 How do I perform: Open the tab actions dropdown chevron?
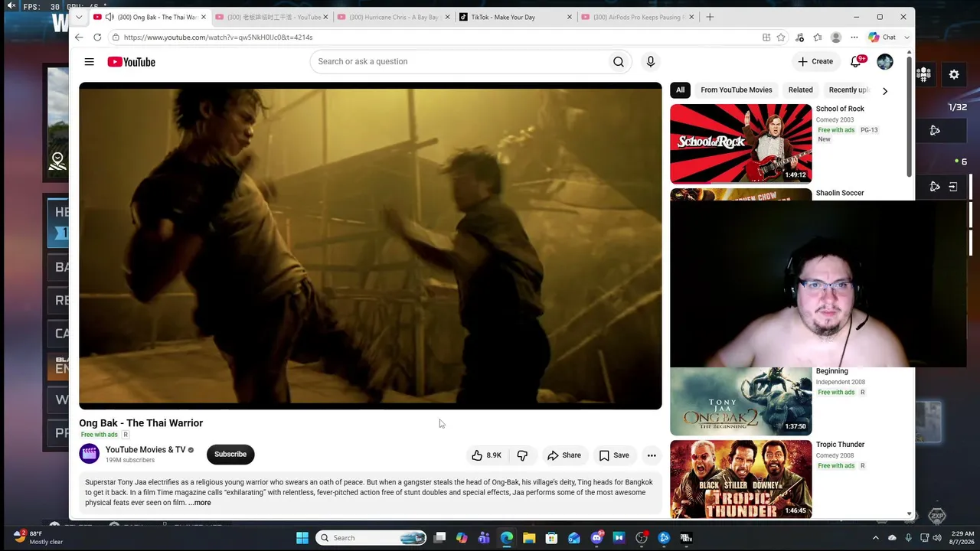pyautogui.click(x=79, y=17)
